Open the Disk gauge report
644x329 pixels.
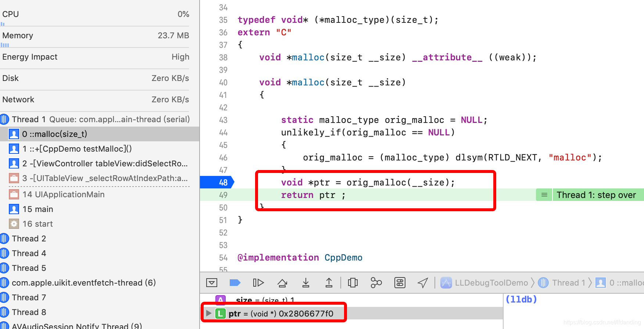click(96, 78)
